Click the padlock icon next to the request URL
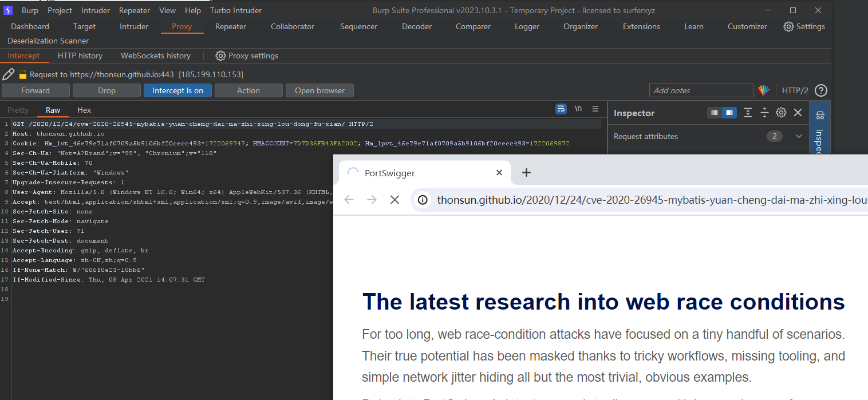Screen dimensions: 868x400 23,74
